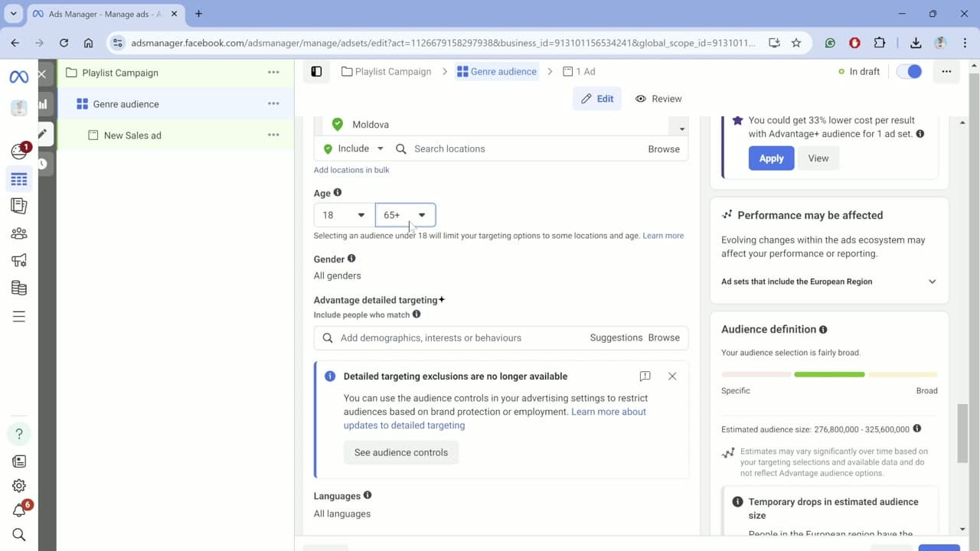Expand Ad sets that include European Region

pyautogui.click(x=829, y=282)
